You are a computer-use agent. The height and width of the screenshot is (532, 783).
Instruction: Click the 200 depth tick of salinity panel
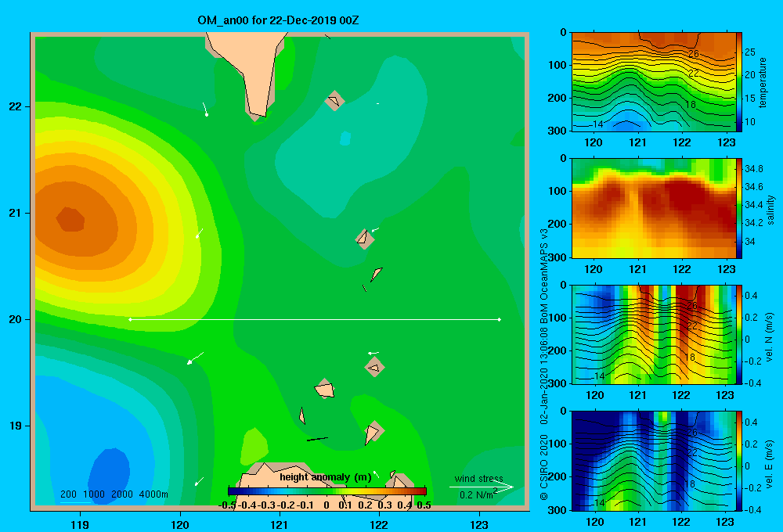(x=557, y=224)
